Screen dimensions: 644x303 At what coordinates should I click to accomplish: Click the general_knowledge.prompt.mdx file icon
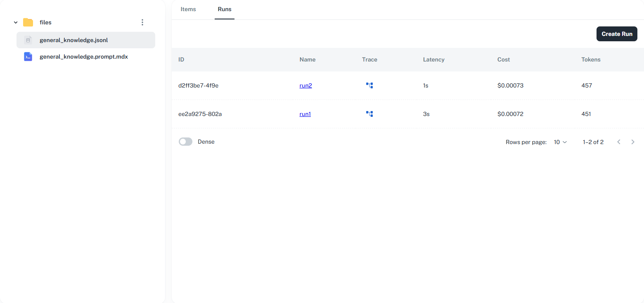(28, 57)
